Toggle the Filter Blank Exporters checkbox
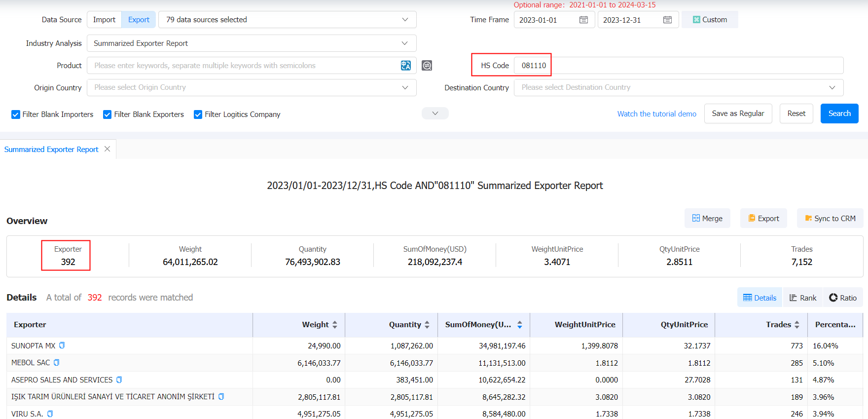This screenshot has width=868, height=419. point(107,114)
